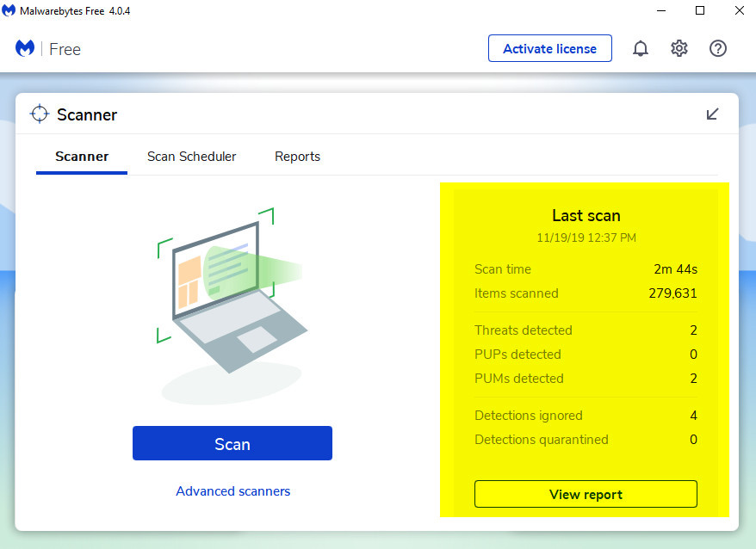This screenshot has width=756, height=549.
Task: Click the Malwarebytes title bar app icon
Action: 9,10
